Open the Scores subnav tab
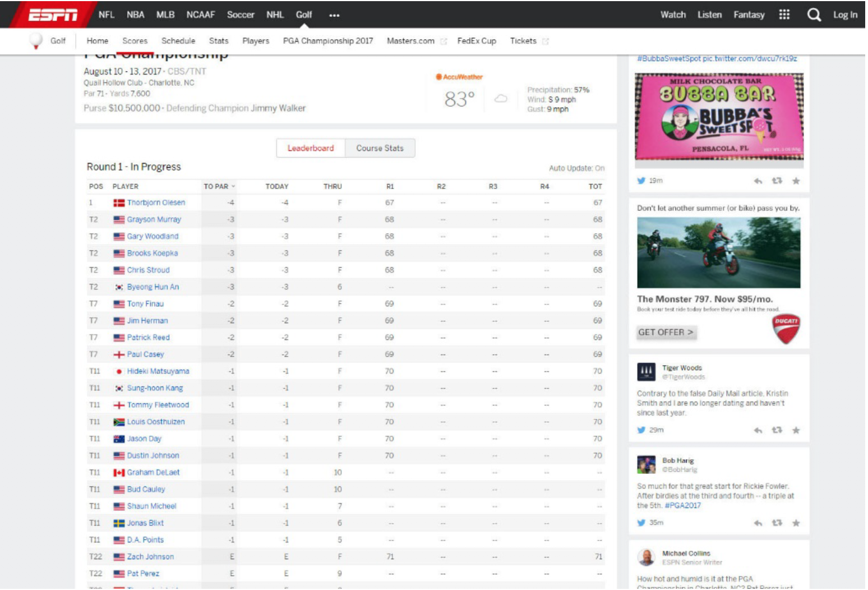868x590 pixels. (x=135, y=41)
